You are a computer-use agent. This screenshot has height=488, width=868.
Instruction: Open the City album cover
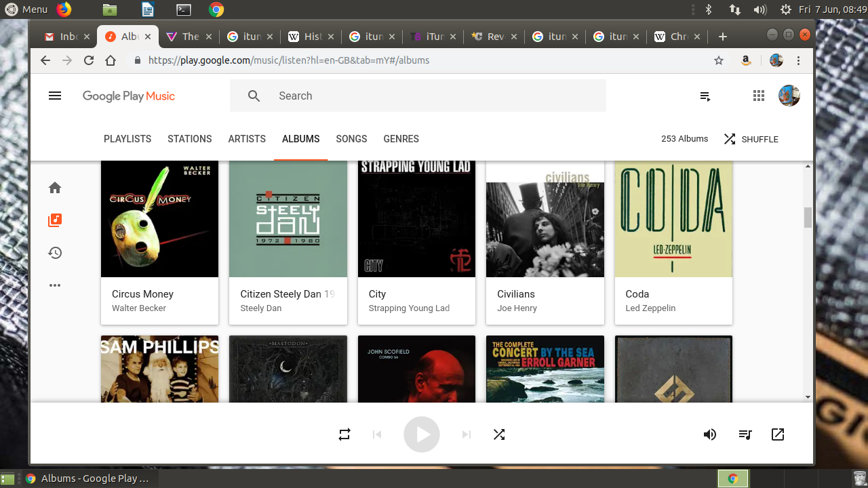416,219
